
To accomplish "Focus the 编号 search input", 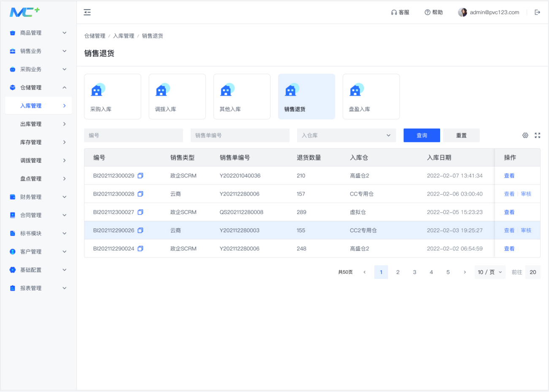I will pos(134,135).
